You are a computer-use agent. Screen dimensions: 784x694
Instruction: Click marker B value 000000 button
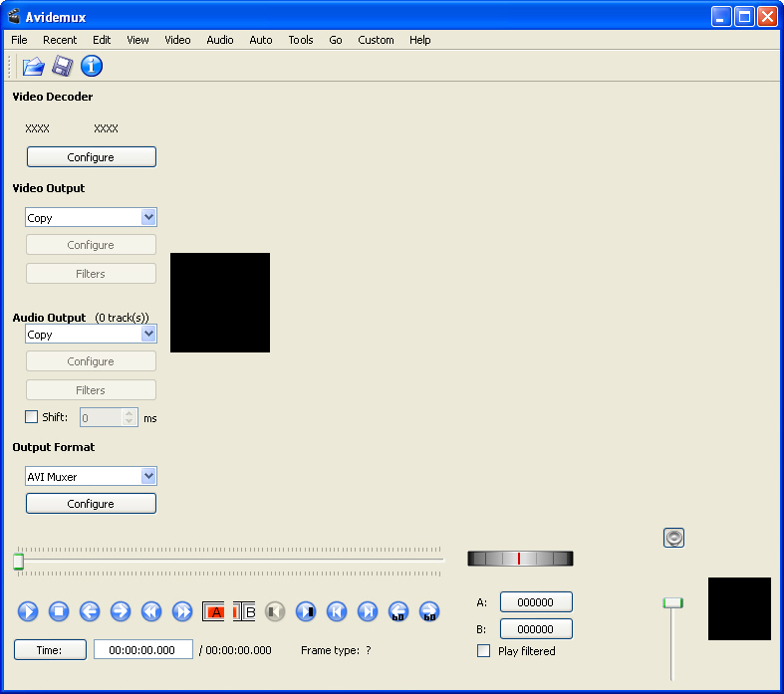pyautogui.click(x=536, y=629)
